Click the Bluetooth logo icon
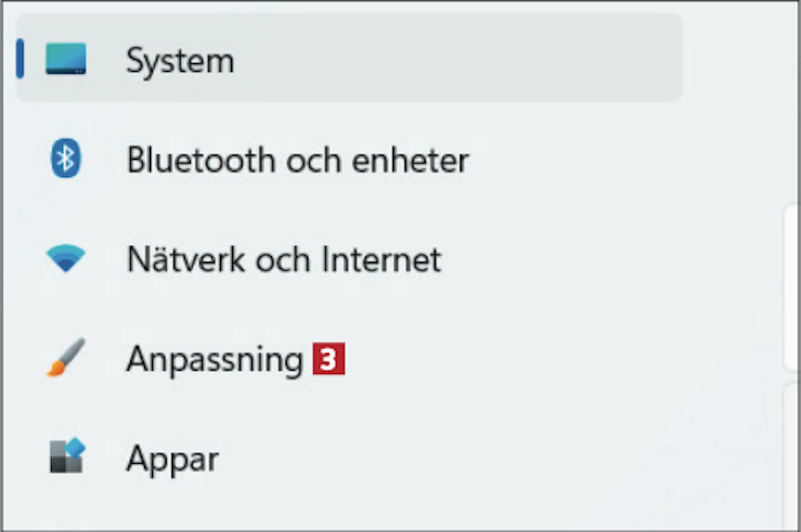Viewport: 801px width, 532px height. (66, 158)
